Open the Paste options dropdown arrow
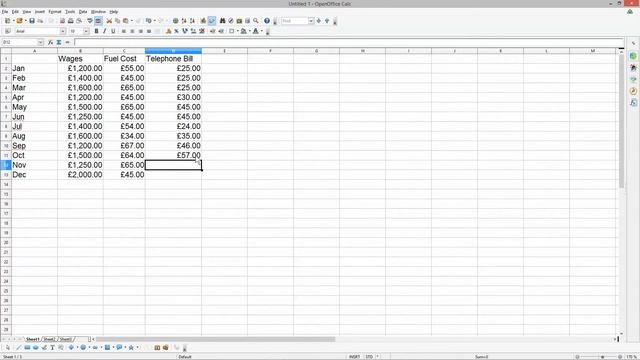 point(132,21)
